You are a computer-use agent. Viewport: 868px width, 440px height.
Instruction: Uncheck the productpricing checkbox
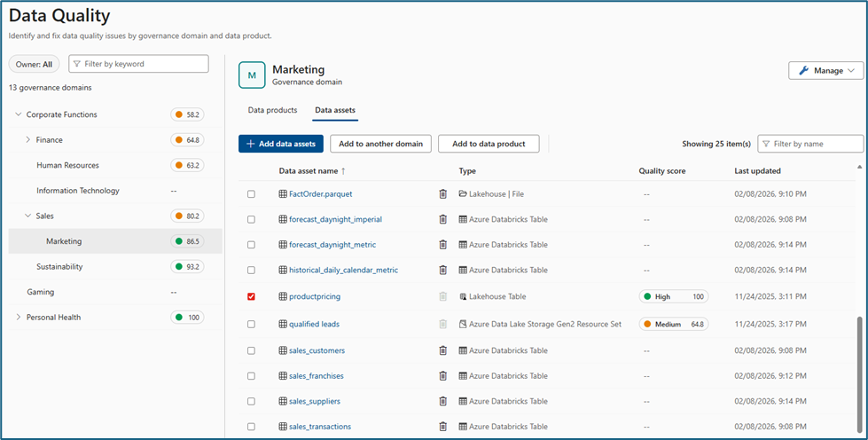tap(251, 296)
